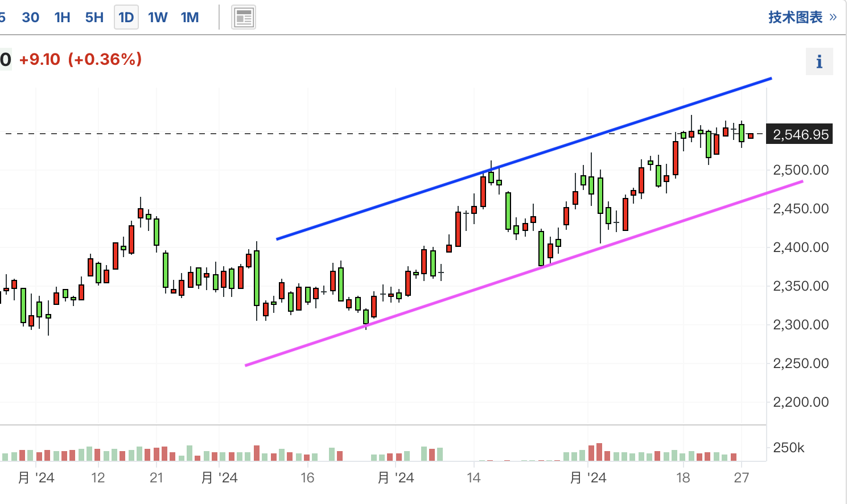Click the 250k volume axis label
This screenshot has height=504, width=848.
[x=789, y=448]
